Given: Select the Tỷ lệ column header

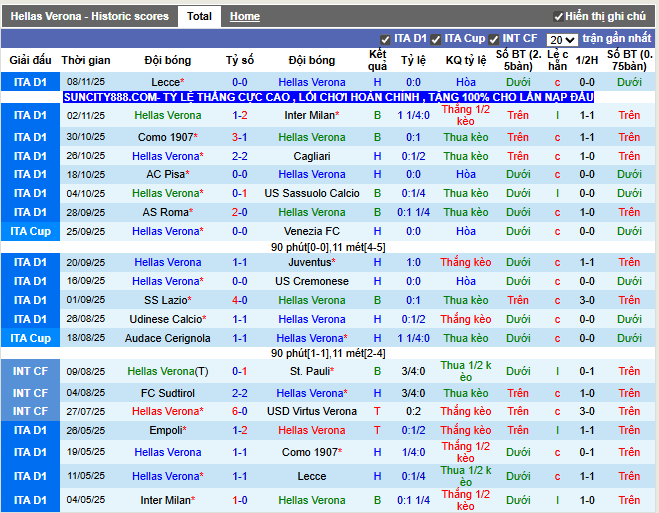Looking at the screenshot, I should pos(413,60).
